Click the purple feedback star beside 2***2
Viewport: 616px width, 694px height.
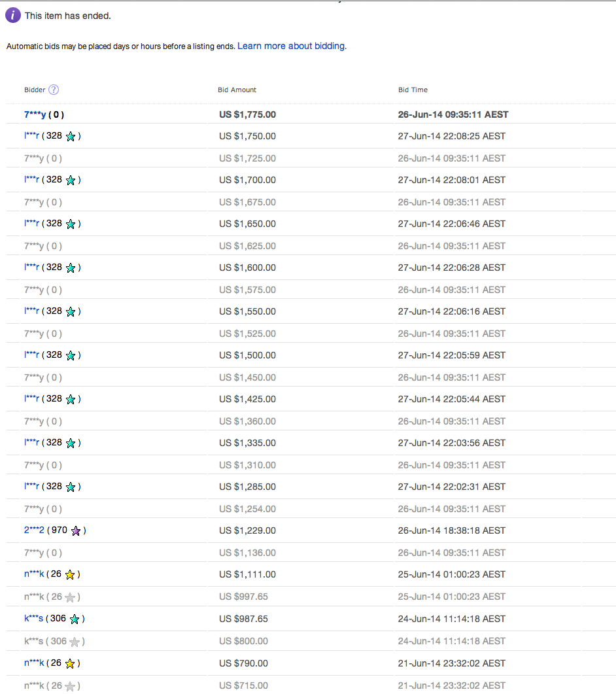[76, 530]
